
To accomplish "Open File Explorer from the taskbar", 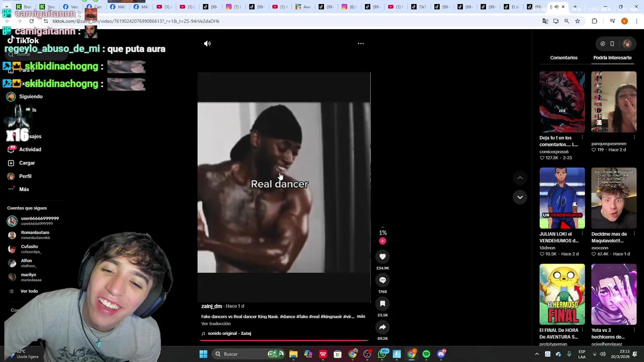I will [293, 354].
